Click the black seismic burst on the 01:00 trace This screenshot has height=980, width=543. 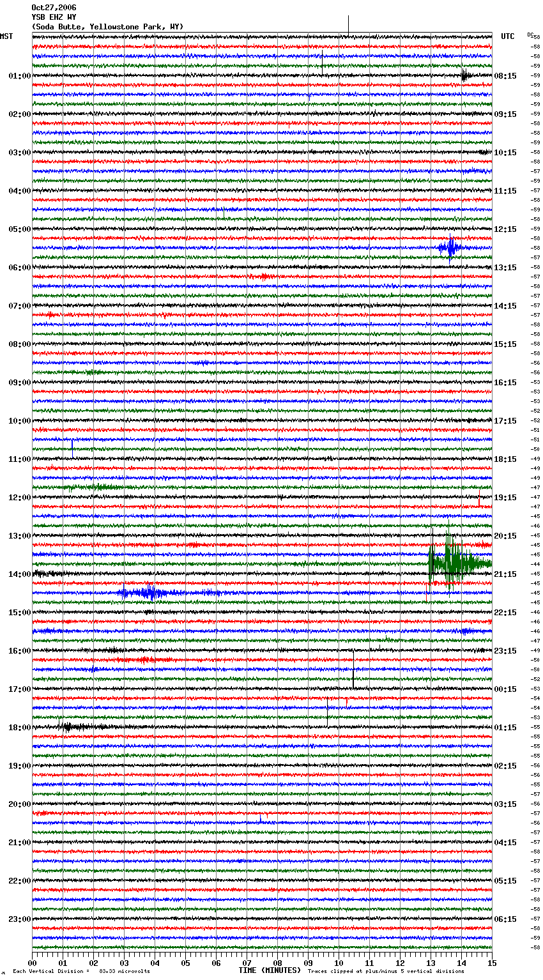coord(465,76)
